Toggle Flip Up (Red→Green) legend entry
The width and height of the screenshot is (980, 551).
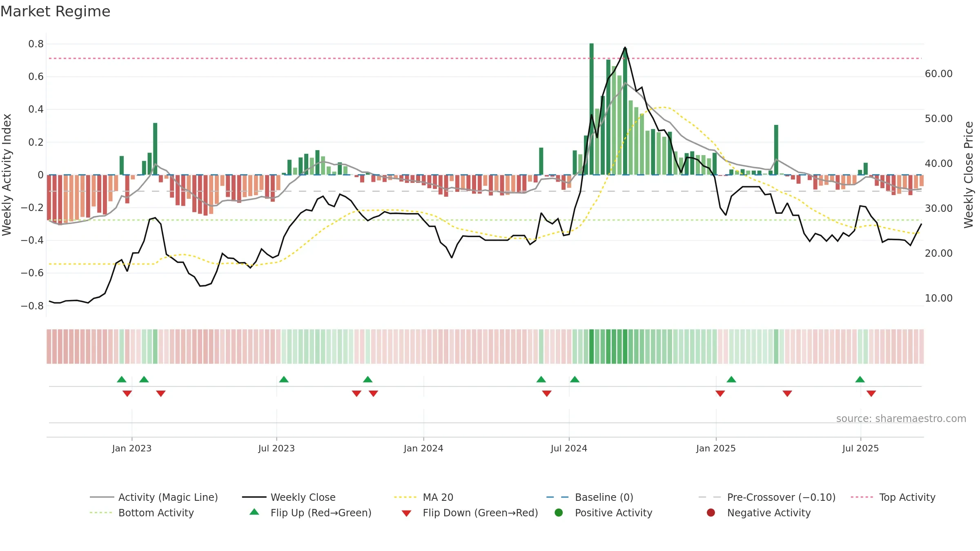click(310, 513)
